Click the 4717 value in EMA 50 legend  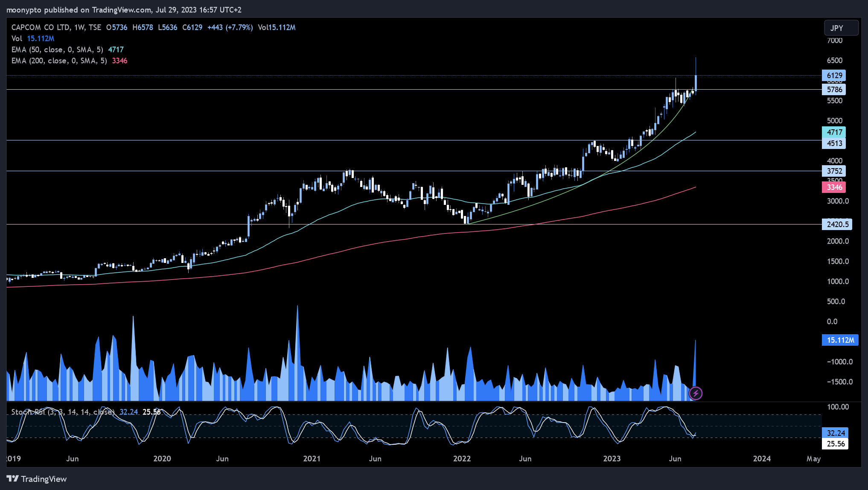pyautogui.click(x=116, y=50)
